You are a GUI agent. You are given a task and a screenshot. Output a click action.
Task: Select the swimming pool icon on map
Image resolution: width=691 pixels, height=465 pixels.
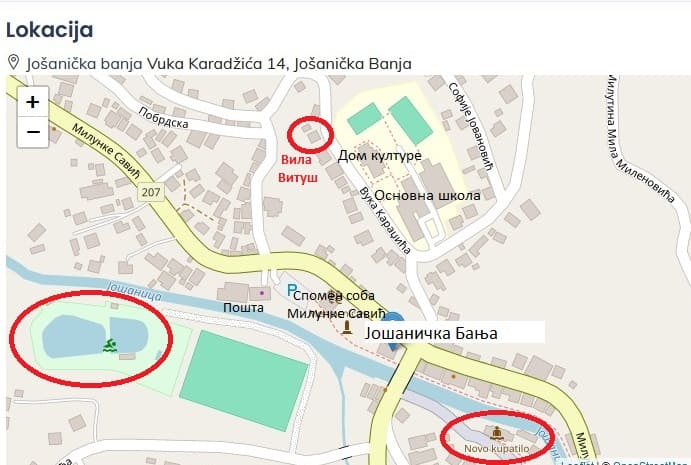pyautogui.click(x=110, y=346)
